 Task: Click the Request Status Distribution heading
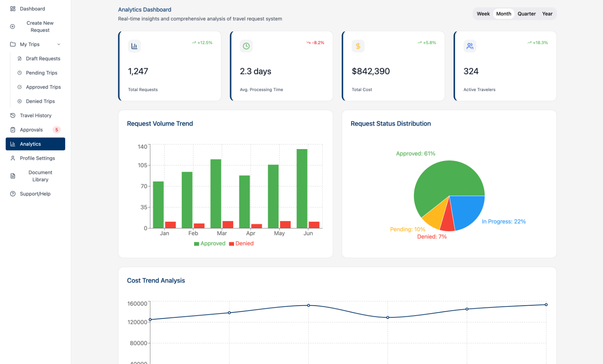pyautogui.click(x=390, y=123)
